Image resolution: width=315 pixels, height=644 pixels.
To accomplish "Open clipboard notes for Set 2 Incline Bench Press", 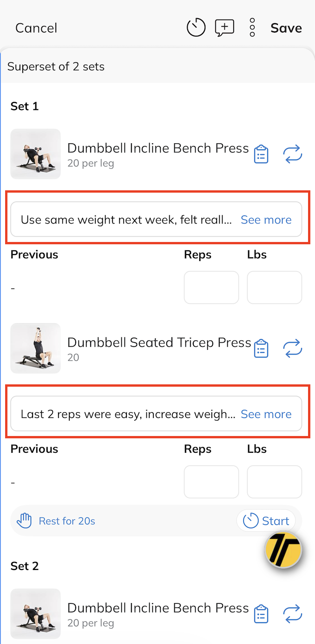I will coord(261,614).
